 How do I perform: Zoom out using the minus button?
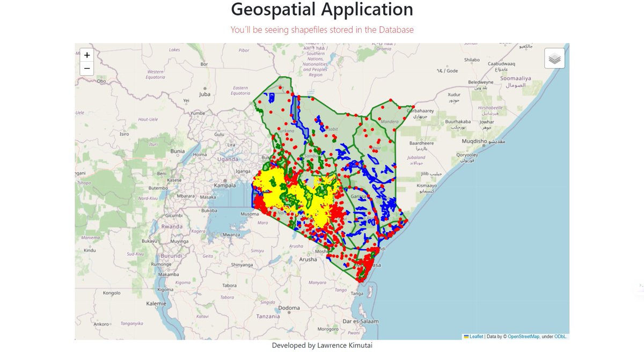[x=86, y=68]
